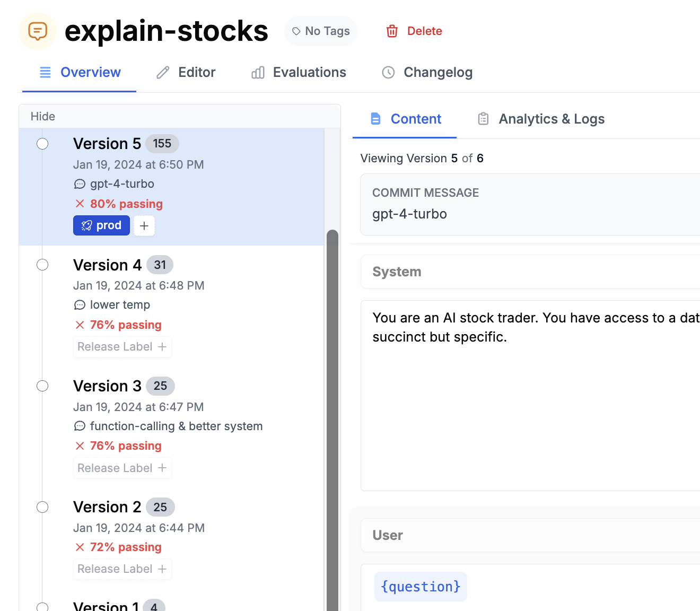Click the chat bubble icon beside gpt-4-turbo

point(80,184)
